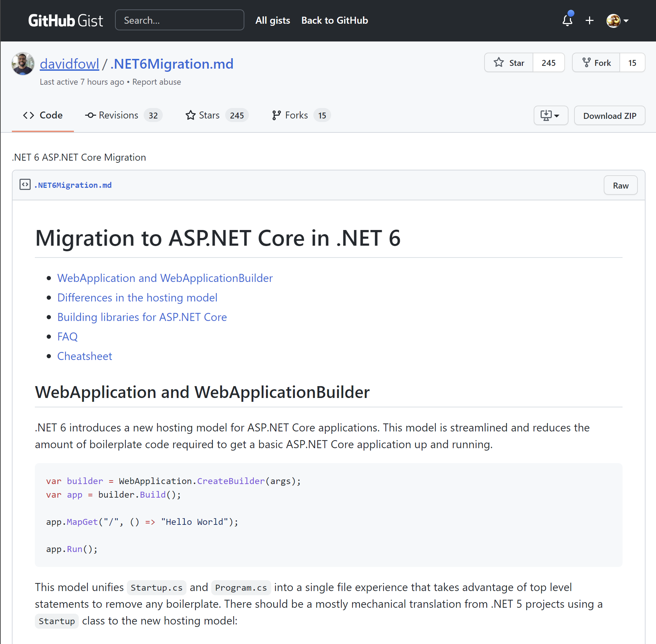Jump to WebApplication and WebApplicationBuilder section

pyautogui.click(x=165, y=278)
